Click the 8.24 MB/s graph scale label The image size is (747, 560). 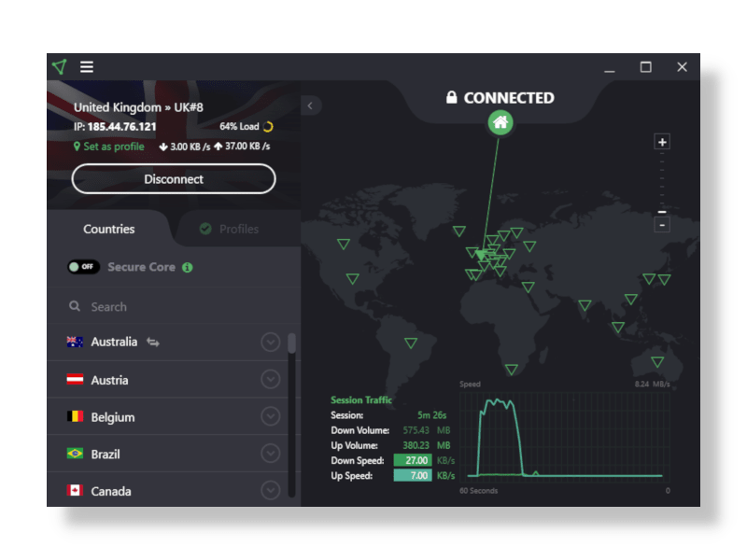pyautogui.click(x=652, y=384)
